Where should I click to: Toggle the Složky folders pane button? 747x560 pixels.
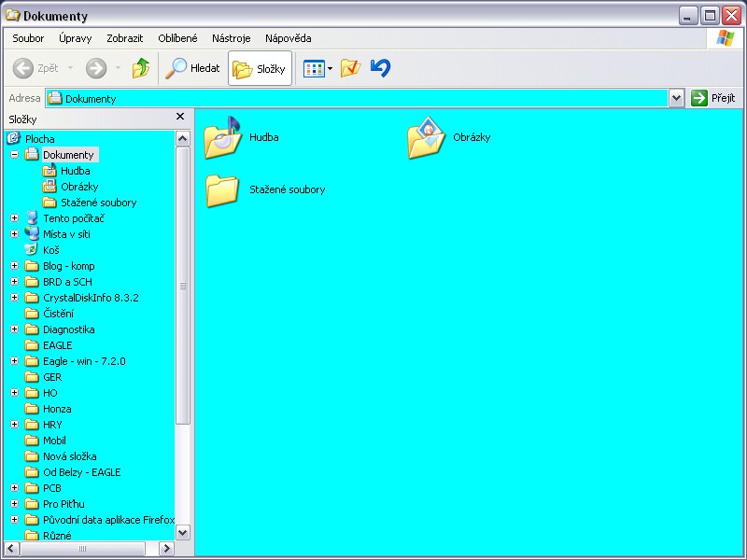pyautogui.click(x=260, y=68)
